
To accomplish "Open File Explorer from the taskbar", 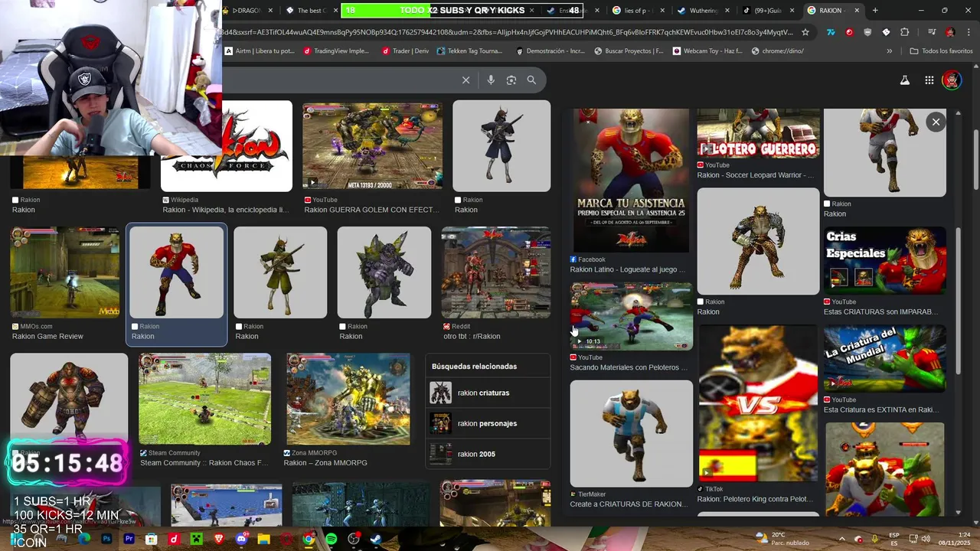I will coord(263,540).
